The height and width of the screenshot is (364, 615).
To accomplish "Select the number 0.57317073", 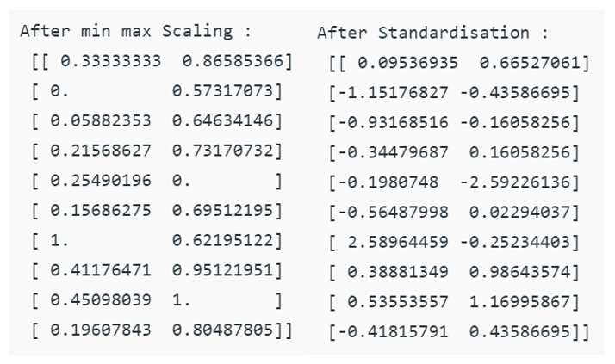I will (224, 92).
